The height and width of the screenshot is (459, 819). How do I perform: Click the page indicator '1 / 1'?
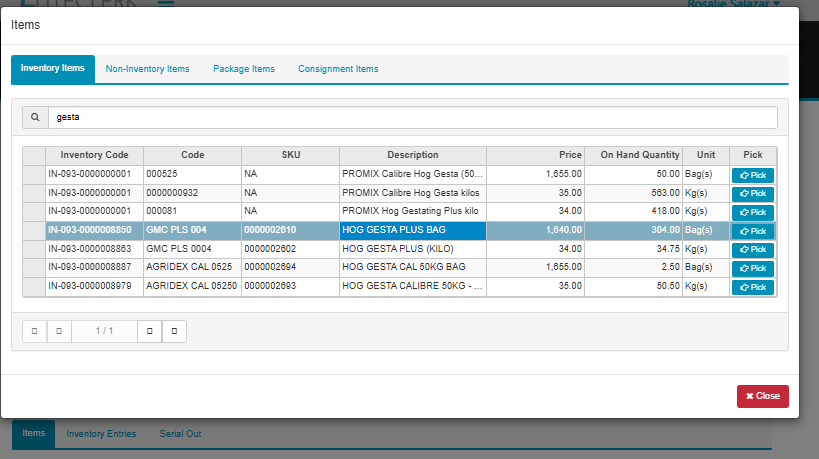pos(104,331)
